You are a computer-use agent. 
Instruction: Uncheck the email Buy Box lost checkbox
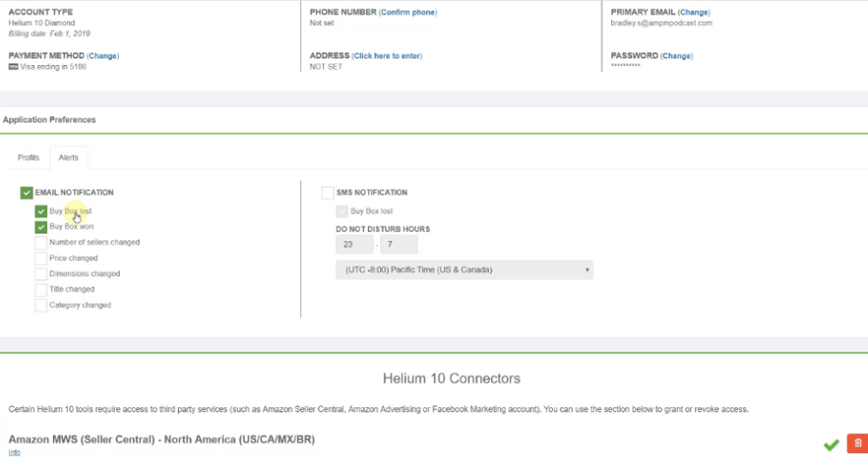[x=41, y=212]
